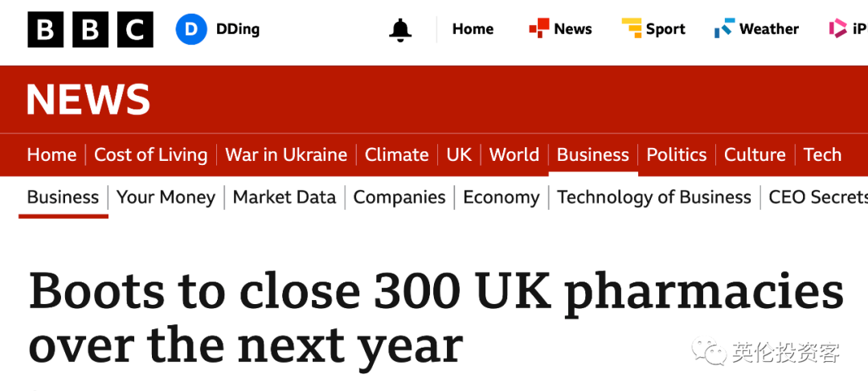
Task: Click the large NEWS banner title
Action: click(88, 100)
